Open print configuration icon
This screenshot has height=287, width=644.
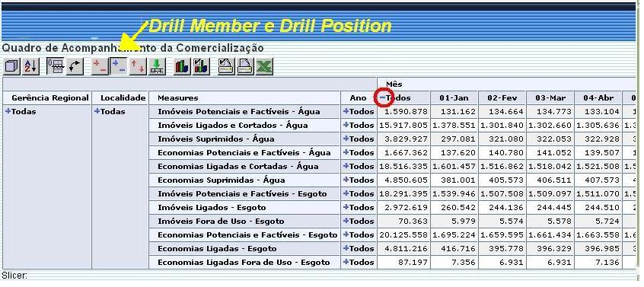(x=226, y=66)
